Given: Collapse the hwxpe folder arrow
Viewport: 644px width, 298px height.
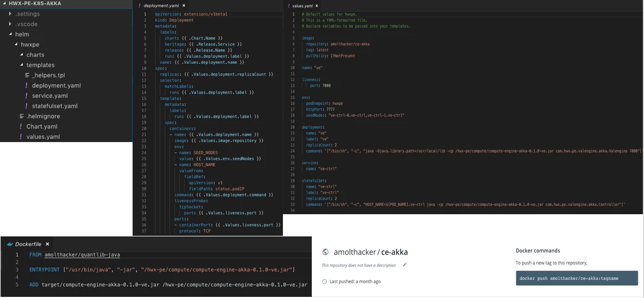Looking at the screenshot, I should (16, 45).
